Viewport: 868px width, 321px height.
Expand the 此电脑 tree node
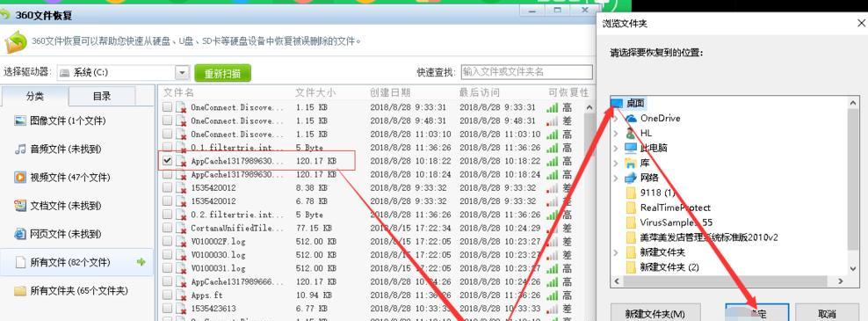coord(616,148)
